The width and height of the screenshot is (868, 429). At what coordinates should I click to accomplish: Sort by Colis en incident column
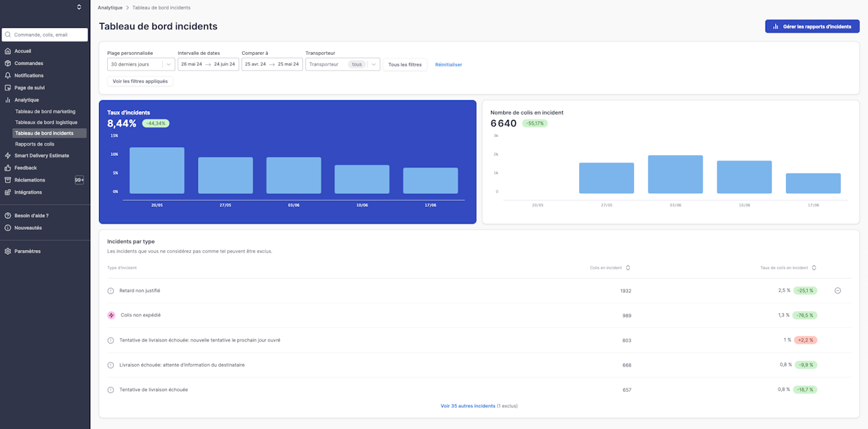[628, 268]
